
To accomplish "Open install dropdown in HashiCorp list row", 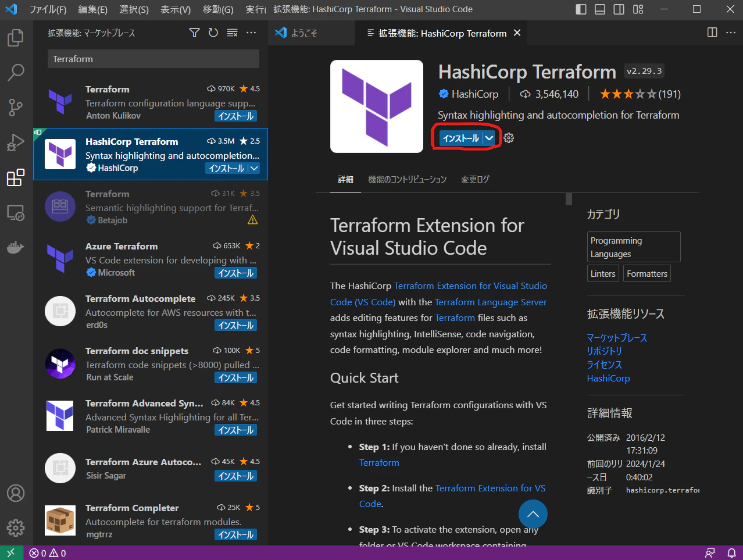I will pos(253,169).
